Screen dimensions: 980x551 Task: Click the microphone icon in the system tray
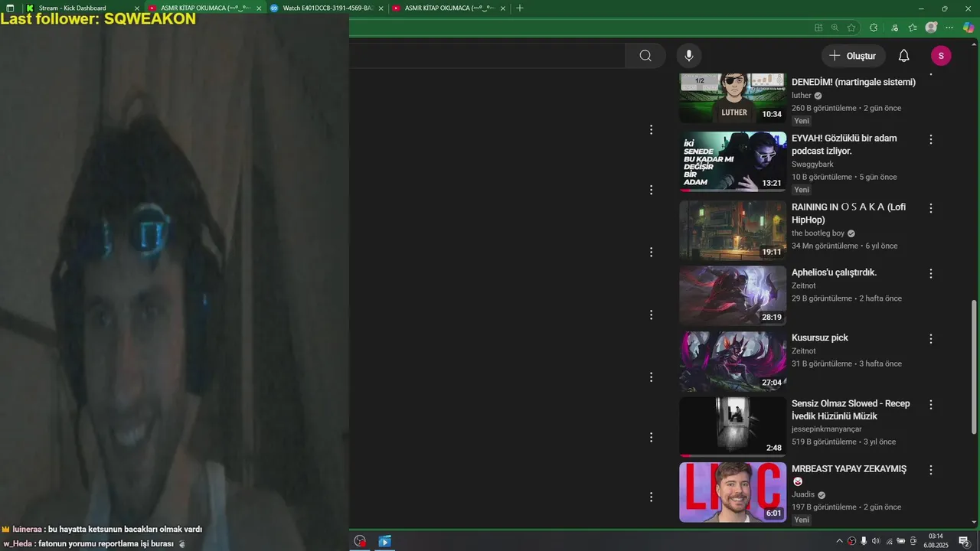[864, 541]
